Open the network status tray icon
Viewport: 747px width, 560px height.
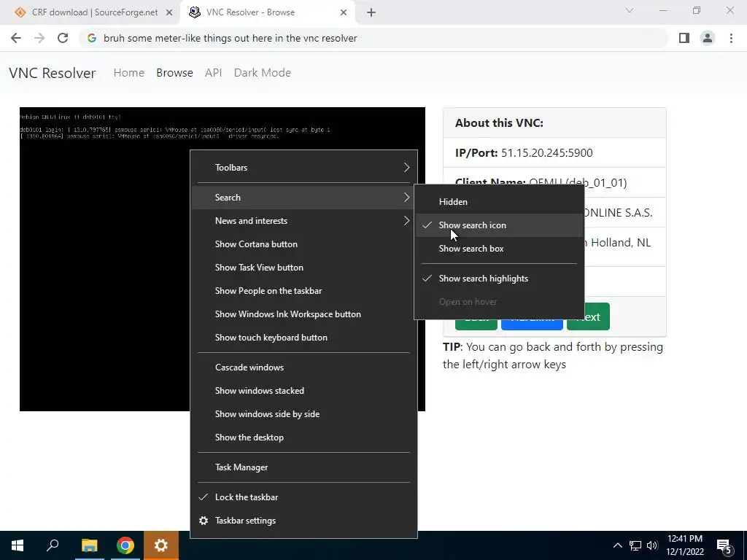[635, 545]
